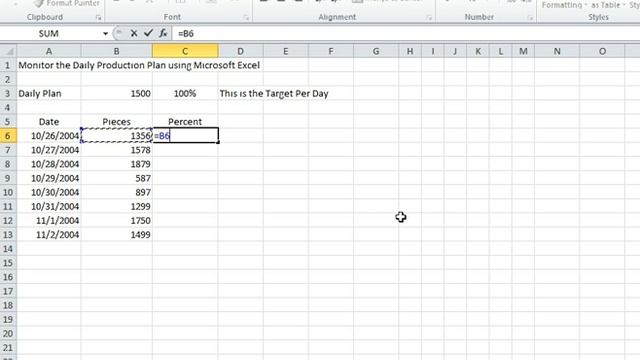
Task: Click the active cell C6 with =B6
Action: [x=185, y=136]
